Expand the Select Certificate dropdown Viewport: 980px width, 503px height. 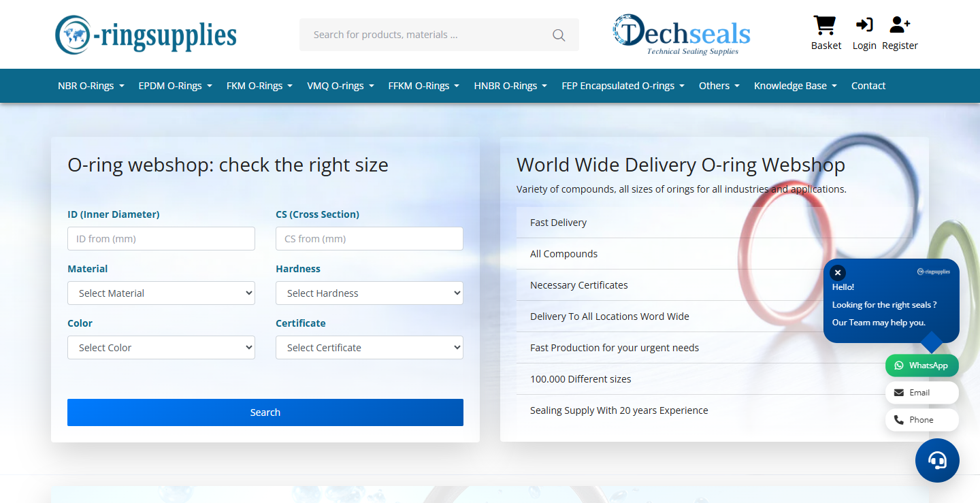pos(370,348)
